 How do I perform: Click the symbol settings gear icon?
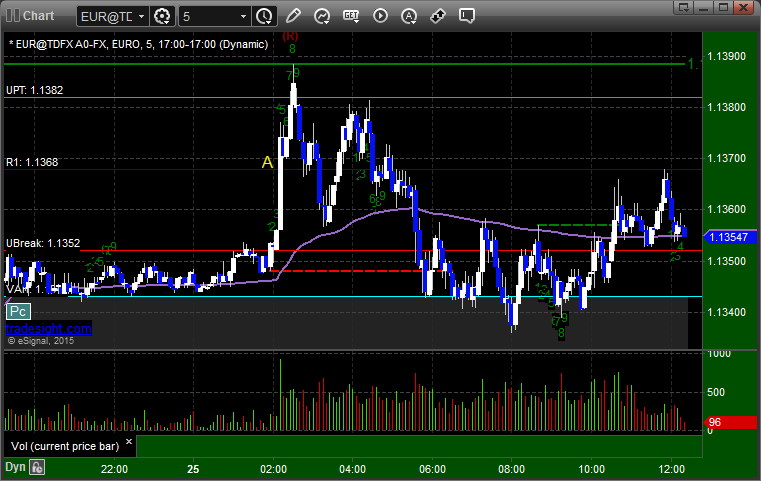163,16
